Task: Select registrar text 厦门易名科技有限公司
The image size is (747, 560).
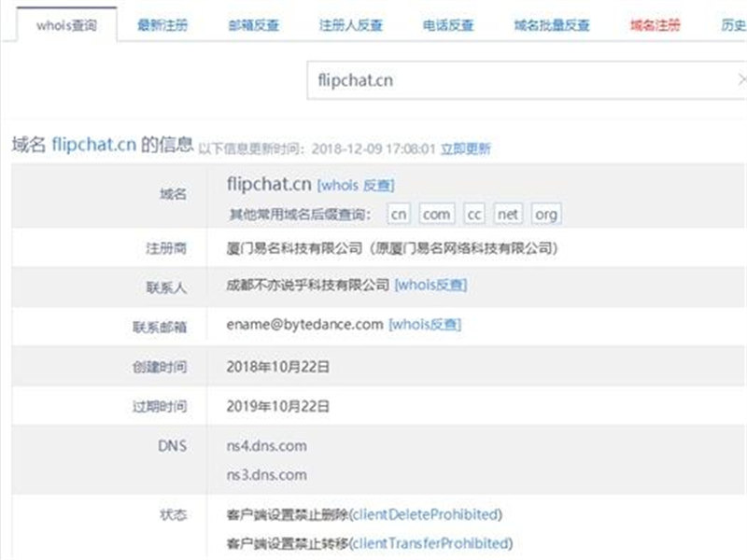Action: 294,248
